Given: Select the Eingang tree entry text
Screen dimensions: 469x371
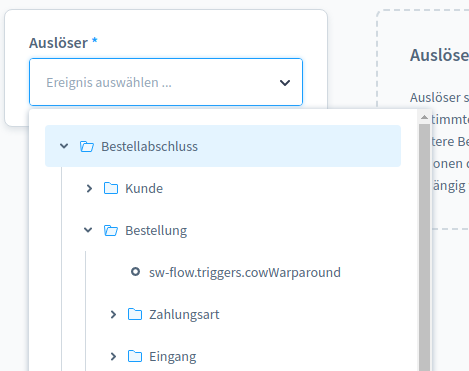Looking at the screenshot, I should (172, 356).
